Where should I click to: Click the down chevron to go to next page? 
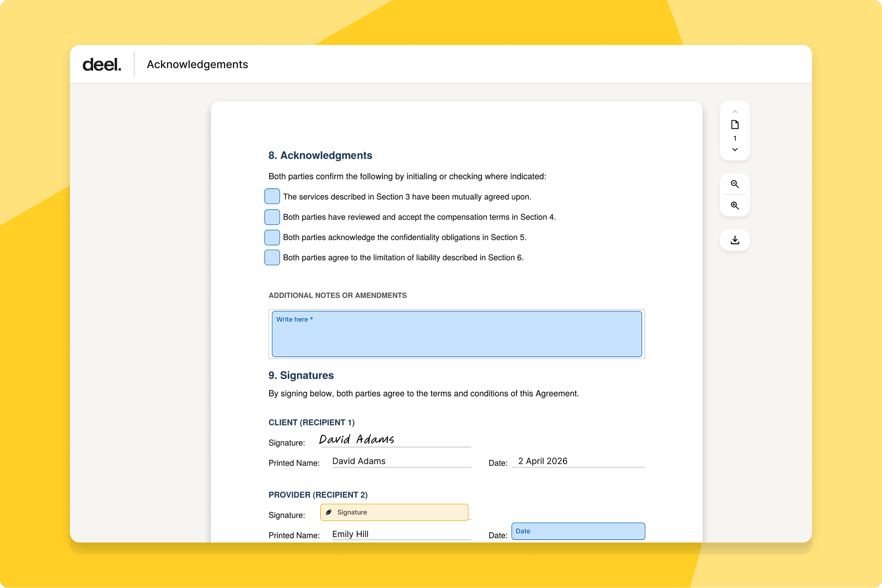[734, 150]
